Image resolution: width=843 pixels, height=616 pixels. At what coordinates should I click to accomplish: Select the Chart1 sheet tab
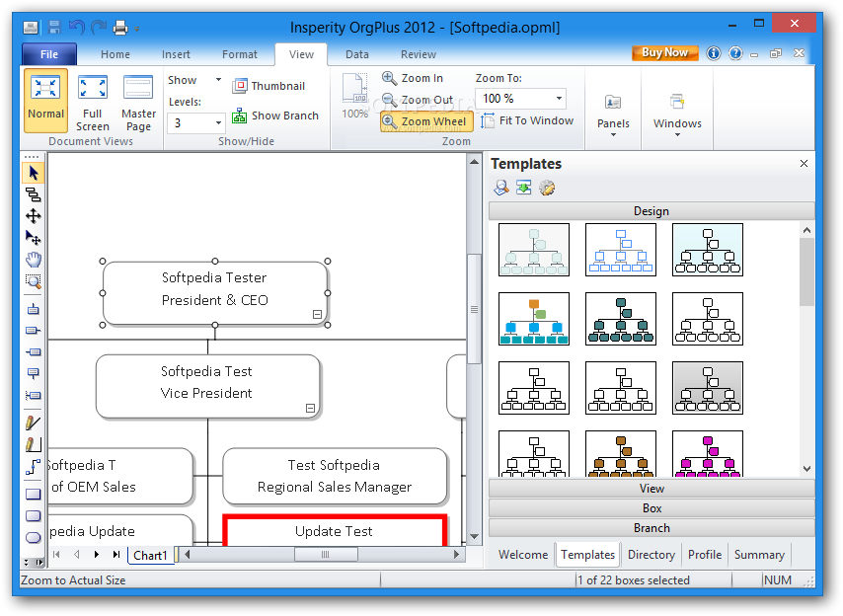[150, 555]
